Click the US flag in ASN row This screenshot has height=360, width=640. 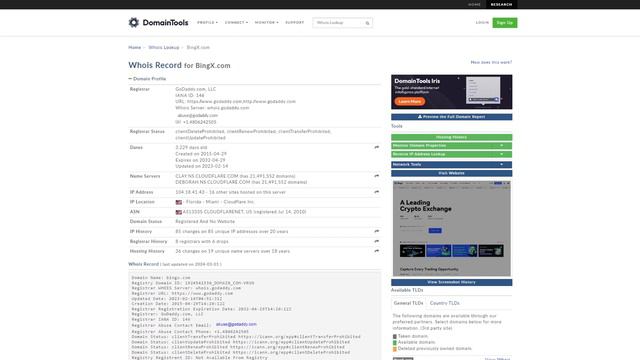[179, 212]
